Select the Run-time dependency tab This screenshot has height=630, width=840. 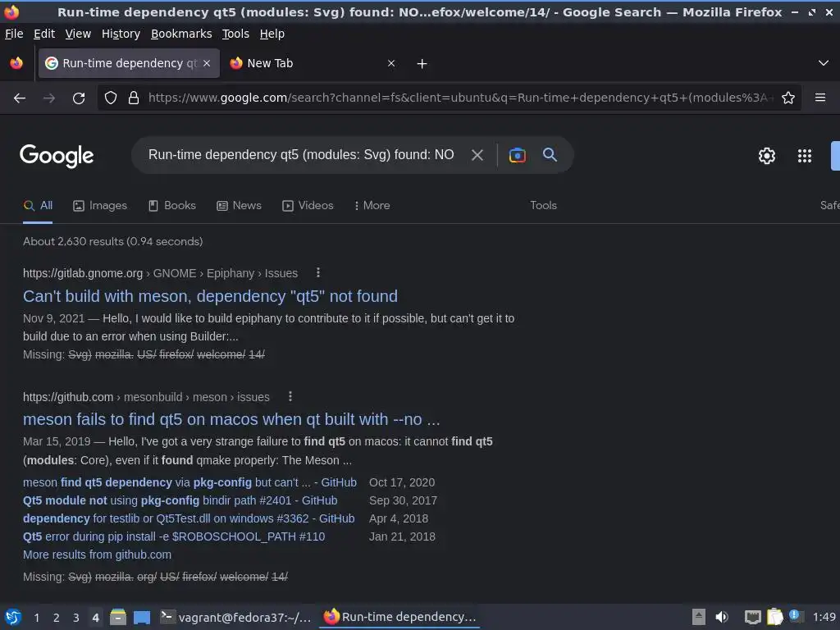click(x=129, y=63)
